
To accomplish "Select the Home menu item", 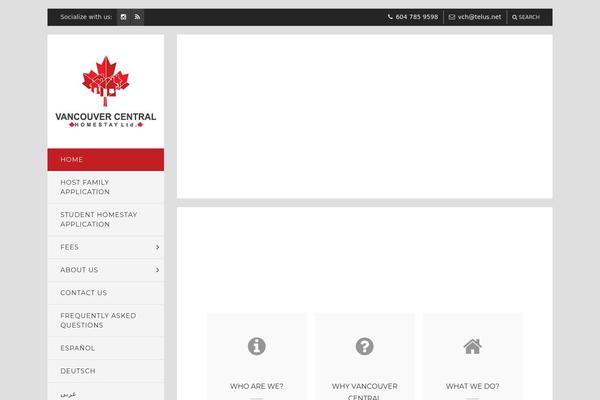I will [106, 160].
